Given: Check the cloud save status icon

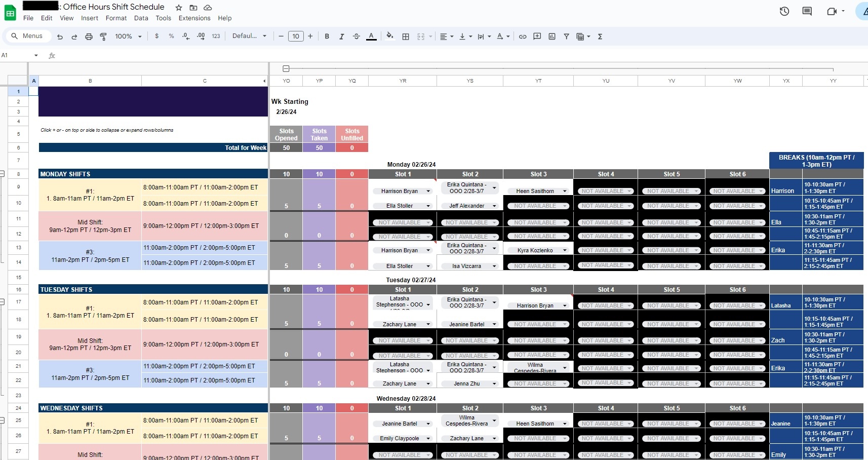Looking at the screenshot, I should click(208, 8).
